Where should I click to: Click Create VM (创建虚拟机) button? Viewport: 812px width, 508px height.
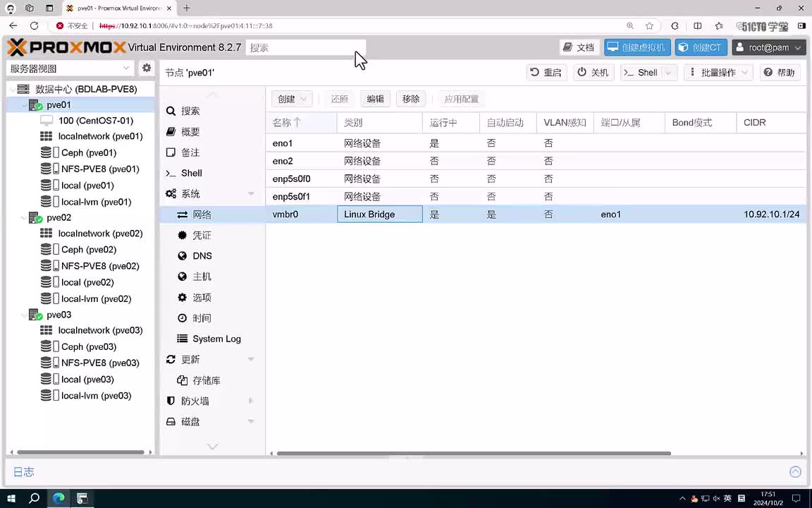[x=637, y=47]
